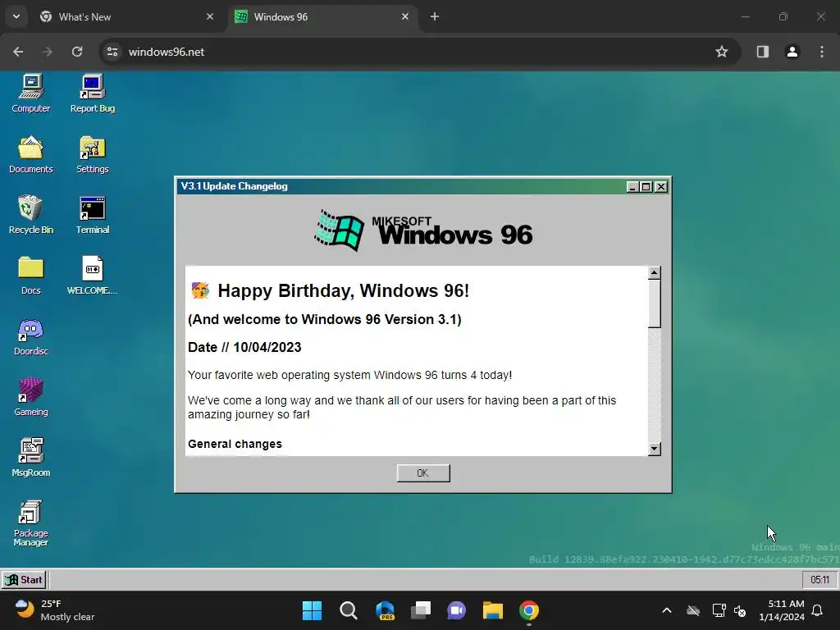Launch the Terminal shortcut

92,215
